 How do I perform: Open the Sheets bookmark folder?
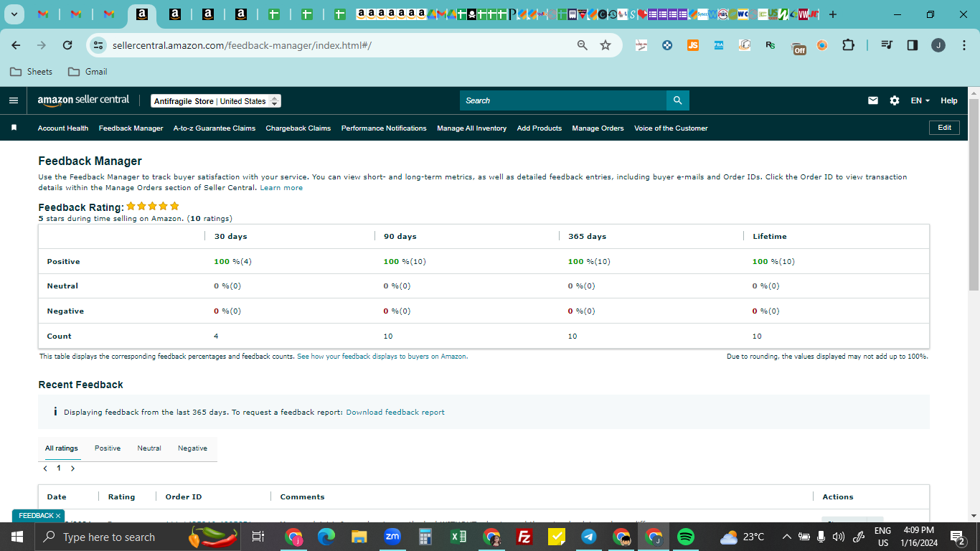tap(31, 72)
